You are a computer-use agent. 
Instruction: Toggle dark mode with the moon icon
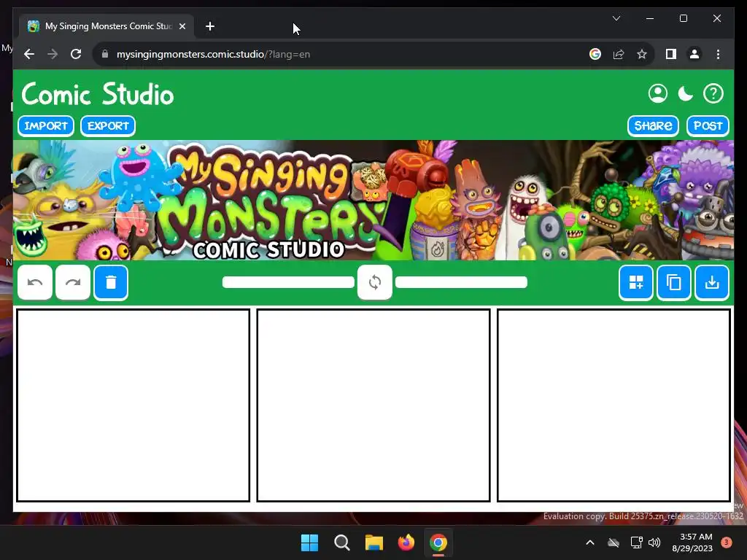pos(686,93)
